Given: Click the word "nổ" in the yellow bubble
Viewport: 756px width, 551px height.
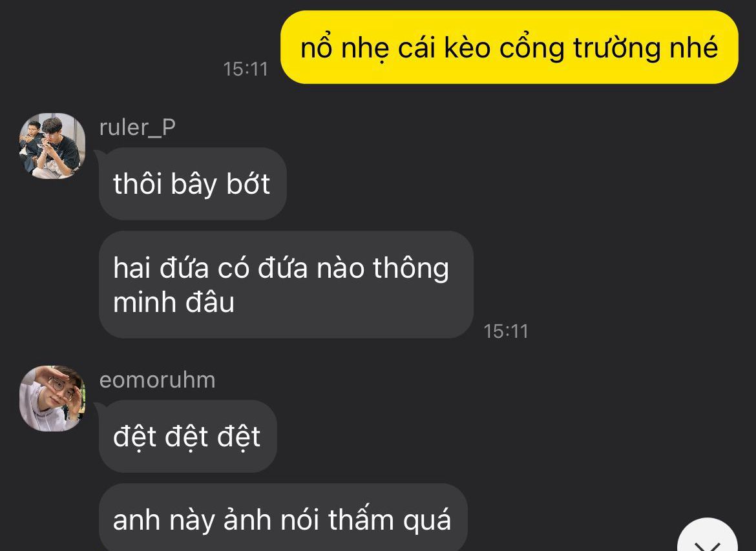Looking at the screenshot, I should [316, 47].
